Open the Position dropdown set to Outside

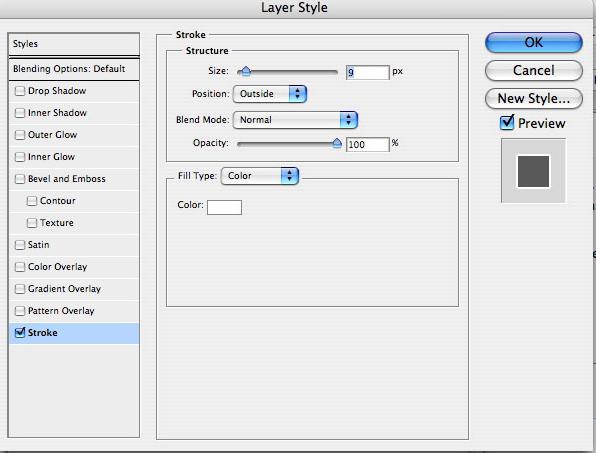269,94
